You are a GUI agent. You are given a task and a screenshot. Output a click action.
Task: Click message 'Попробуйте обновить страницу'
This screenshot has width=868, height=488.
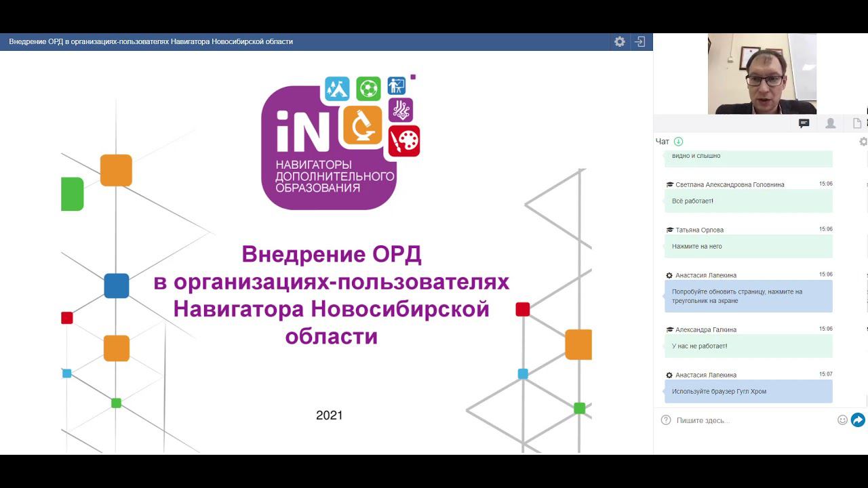(x=748, y=296)
